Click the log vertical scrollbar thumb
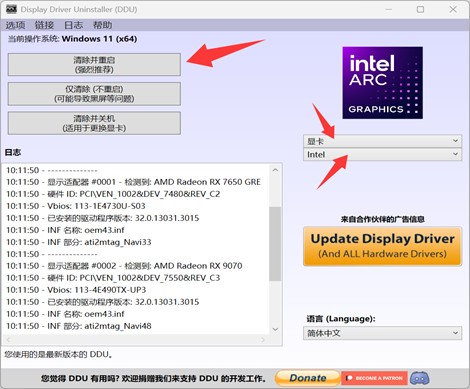This screenshot has height=389, width=470. 275,244
